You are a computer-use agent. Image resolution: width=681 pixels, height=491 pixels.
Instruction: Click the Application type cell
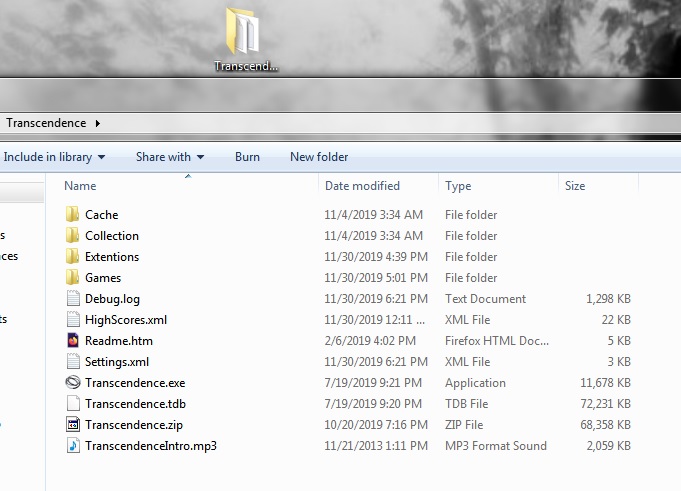pyautogui.click(x=475, y=383)
